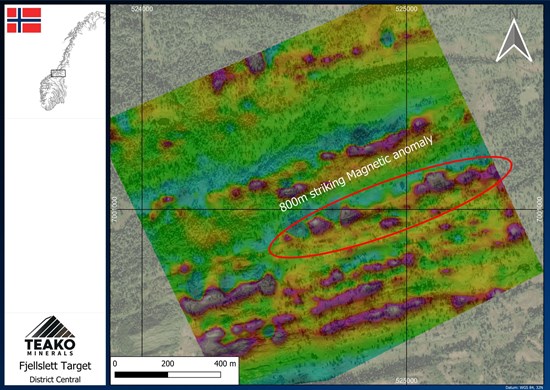The width and height of the screenshot is (550, 390).
Task: Click the black segment of scale bar
Action: click(x=141, y=375)
